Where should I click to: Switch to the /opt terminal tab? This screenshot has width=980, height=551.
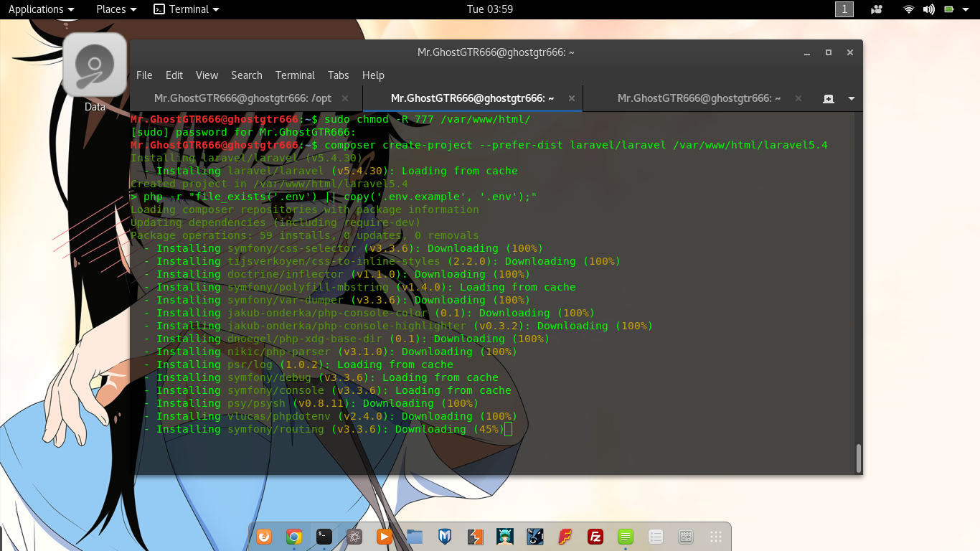[x=243, y=98]
